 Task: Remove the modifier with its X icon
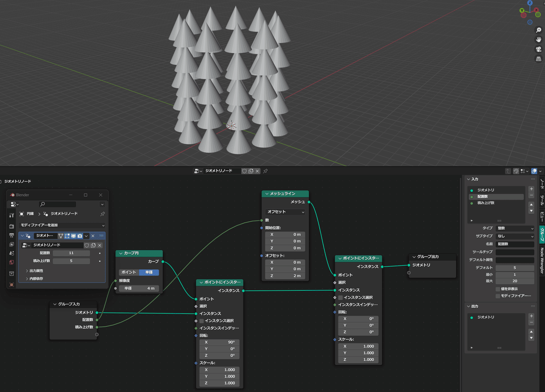[x=93, y=236]
